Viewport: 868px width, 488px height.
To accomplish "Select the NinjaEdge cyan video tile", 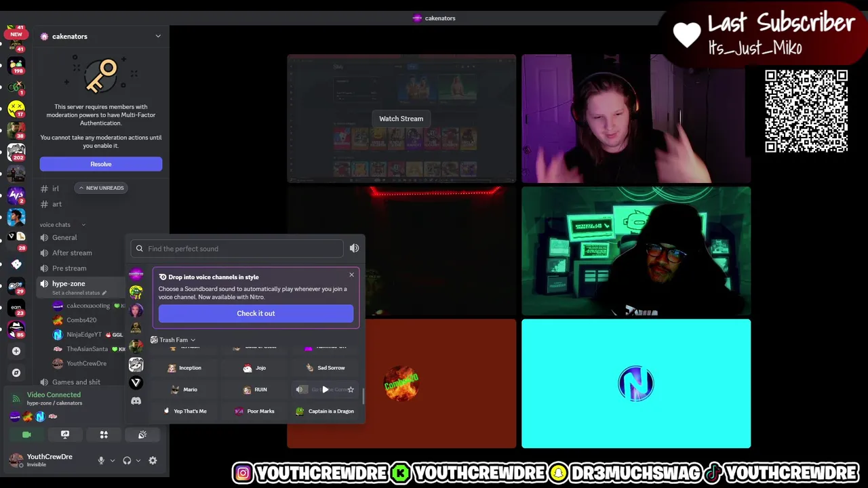I will tap(636, 384).
